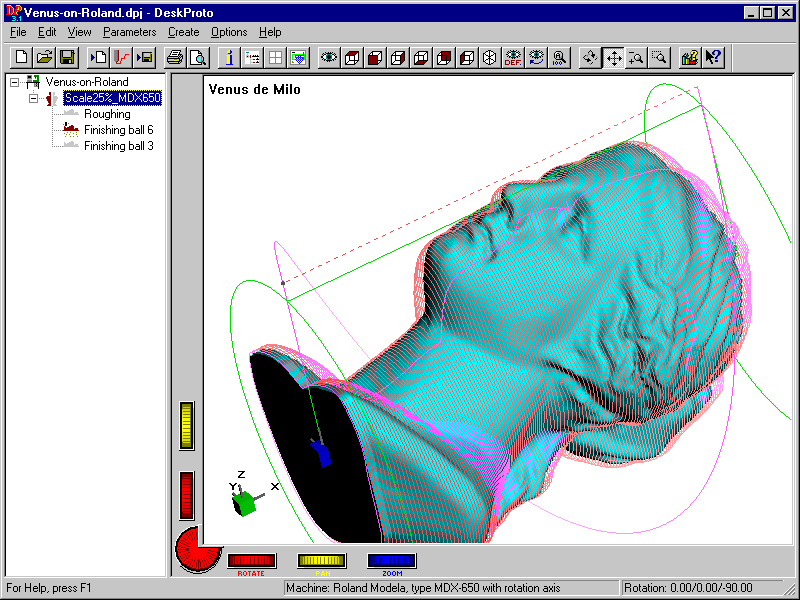Select the Finishing ball 6 operation
800x600 pixels.
click(118, 130)
